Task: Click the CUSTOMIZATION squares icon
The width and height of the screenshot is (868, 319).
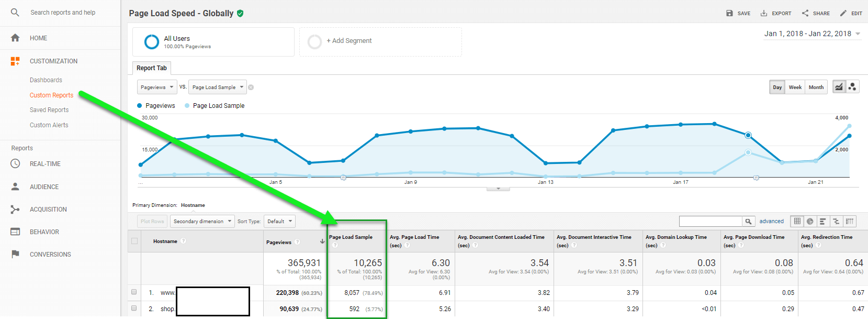Action: pyautogui.click(x=15, y=61)
